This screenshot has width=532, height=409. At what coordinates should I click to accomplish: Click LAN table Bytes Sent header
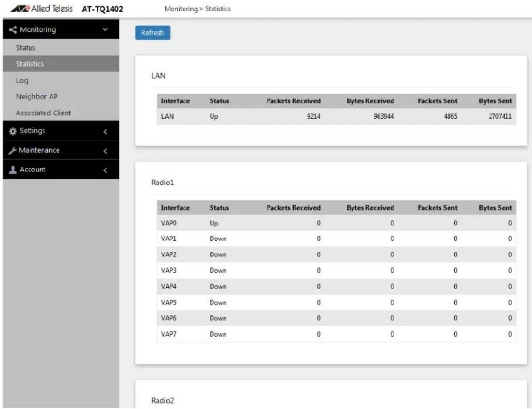pos(495,101)
